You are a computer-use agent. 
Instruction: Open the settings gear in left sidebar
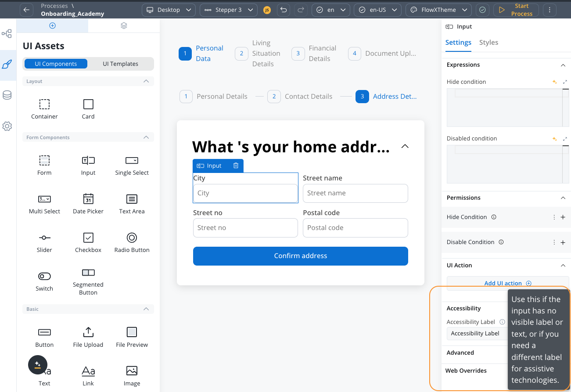[x=7, y=126]
